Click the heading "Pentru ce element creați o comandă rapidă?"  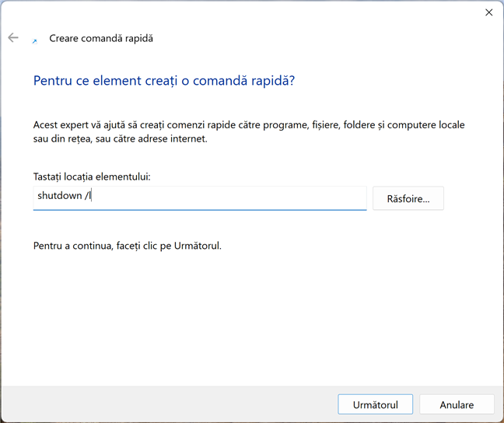click(164, 80)
